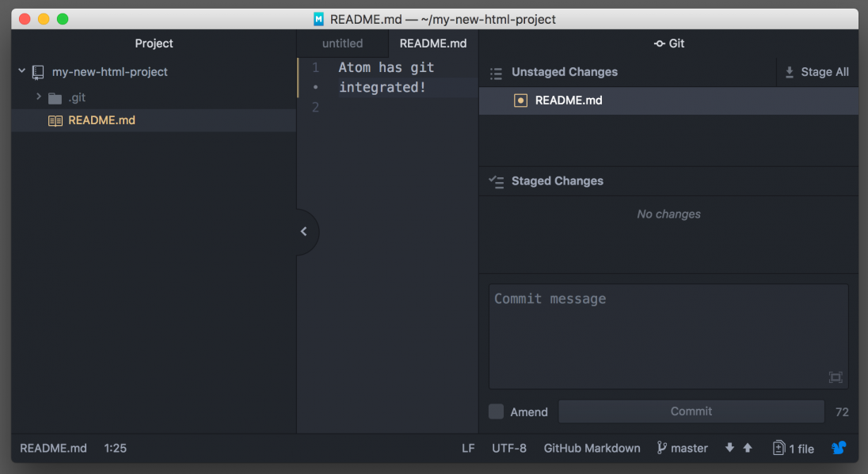Click the modified status icon beside README.md
The image size is (868, 474).
[520, 100]
